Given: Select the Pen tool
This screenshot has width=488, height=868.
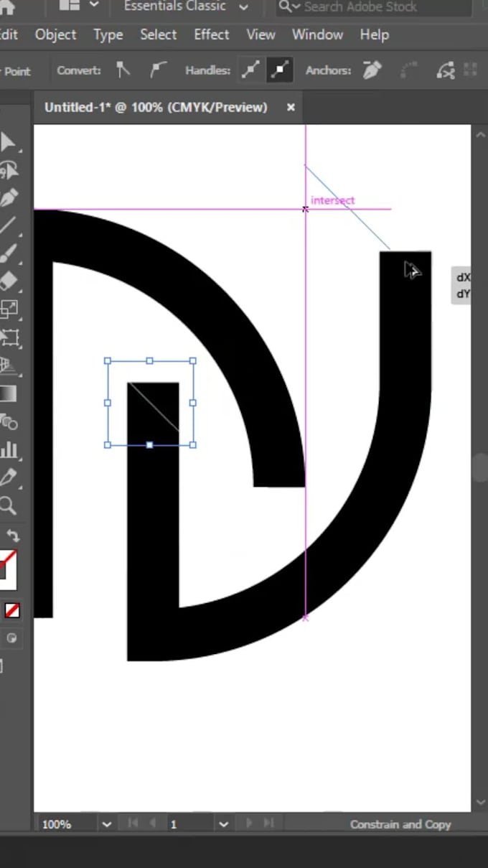Looking at the screenshot, I should tap(8, 198).
